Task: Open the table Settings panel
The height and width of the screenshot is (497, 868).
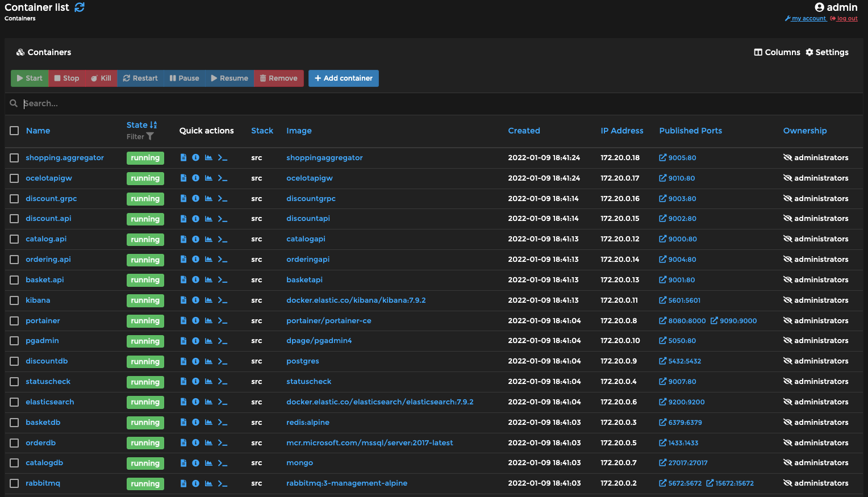Action: 827,52
